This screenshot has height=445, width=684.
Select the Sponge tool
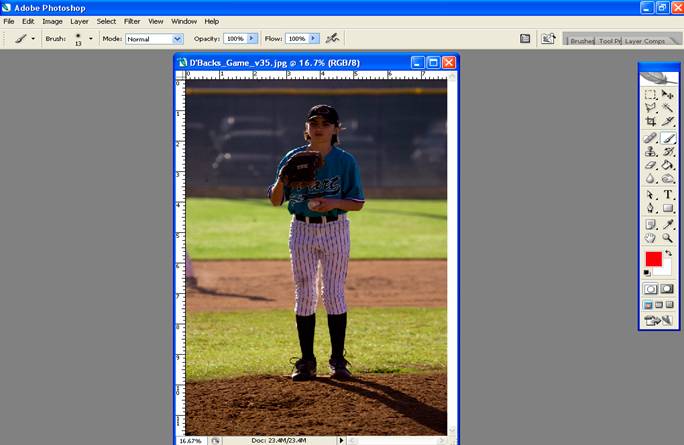667,178
